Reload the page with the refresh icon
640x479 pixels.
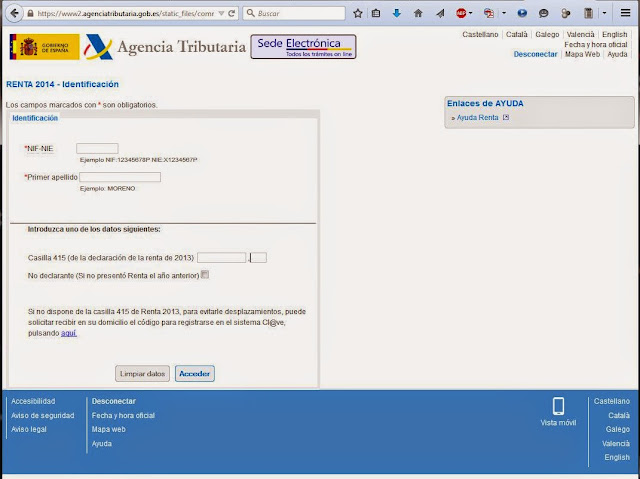[231, 13]
